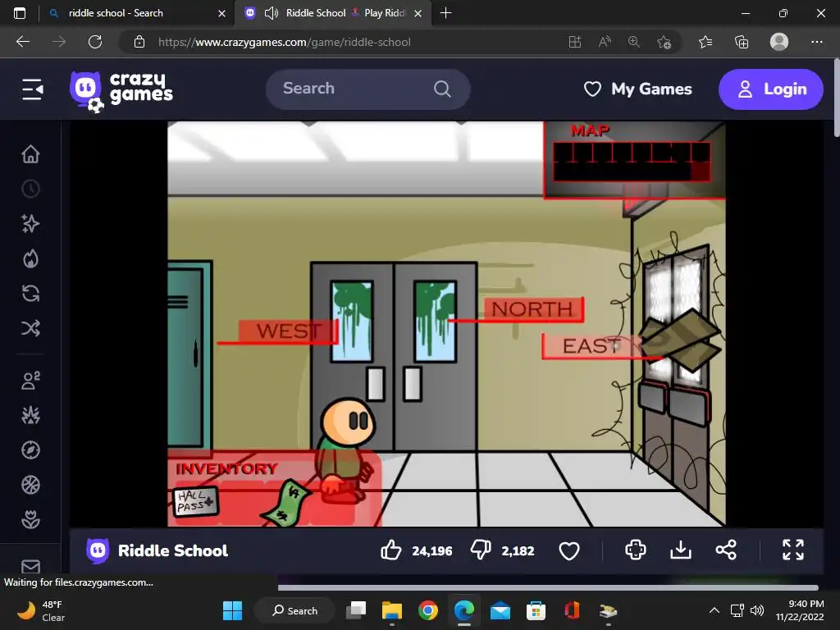840x630 pixels.
Task: Select the dollar bill inventory item
Action: [286, 503]
